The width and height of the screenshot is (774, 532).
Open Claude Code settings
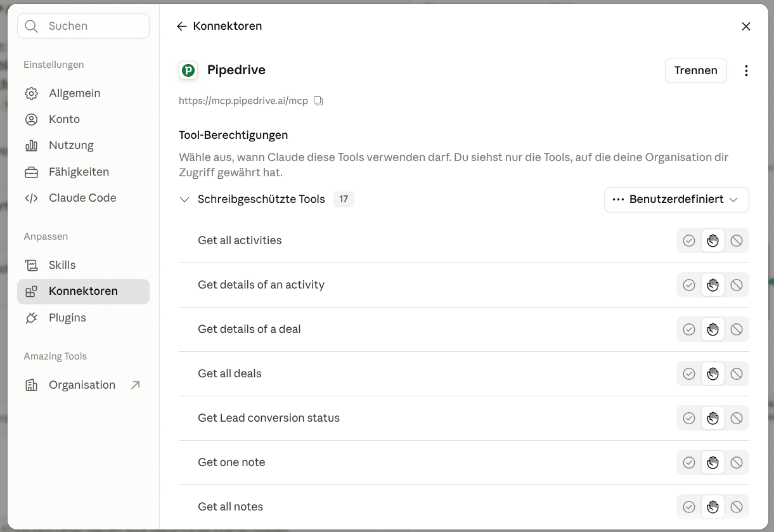tap(83, 198)
